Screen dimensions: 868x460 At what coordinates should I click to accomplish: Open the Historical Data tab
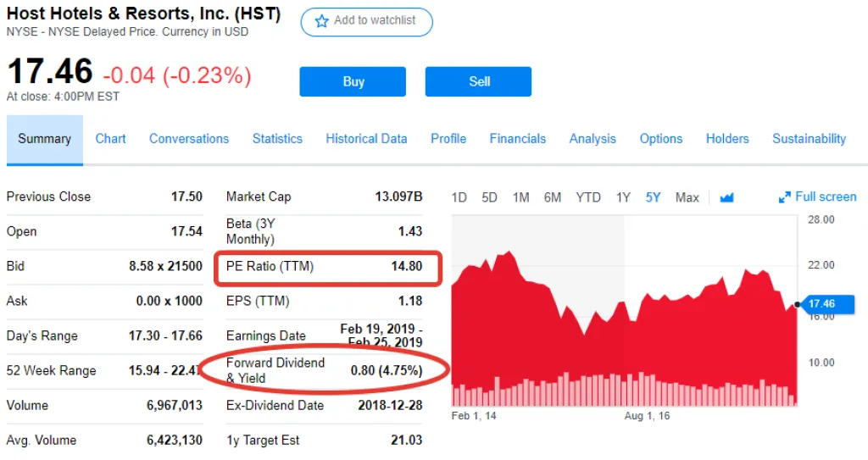point(366,139)
